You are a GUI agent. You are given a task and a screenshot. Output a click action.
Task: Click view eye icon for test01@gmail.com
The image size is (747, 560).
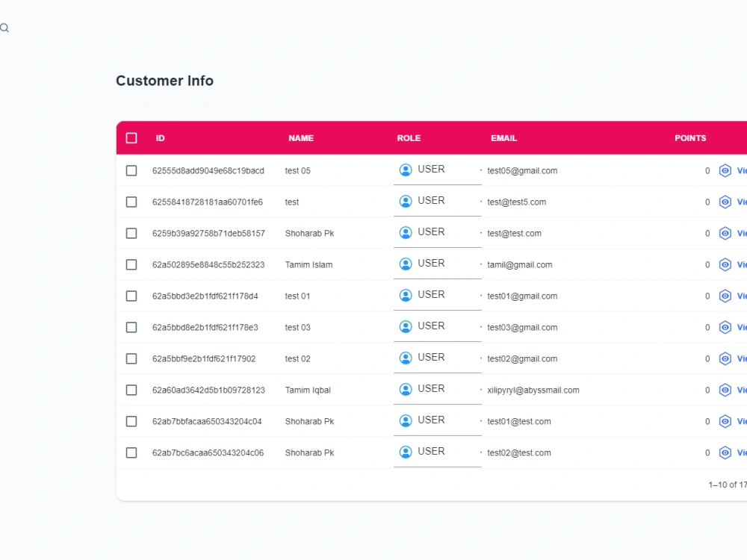pyautogui.click(x=725, y=296)
